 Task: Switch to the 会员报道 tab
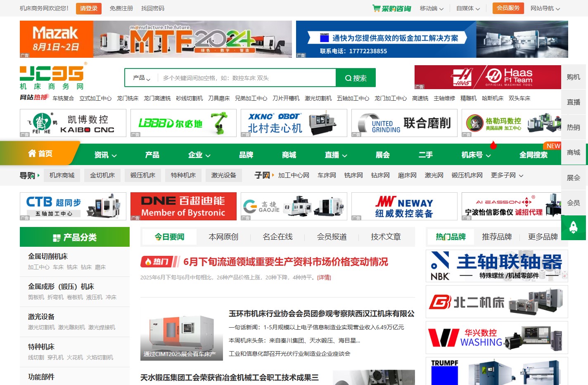(x=332, y=237)
